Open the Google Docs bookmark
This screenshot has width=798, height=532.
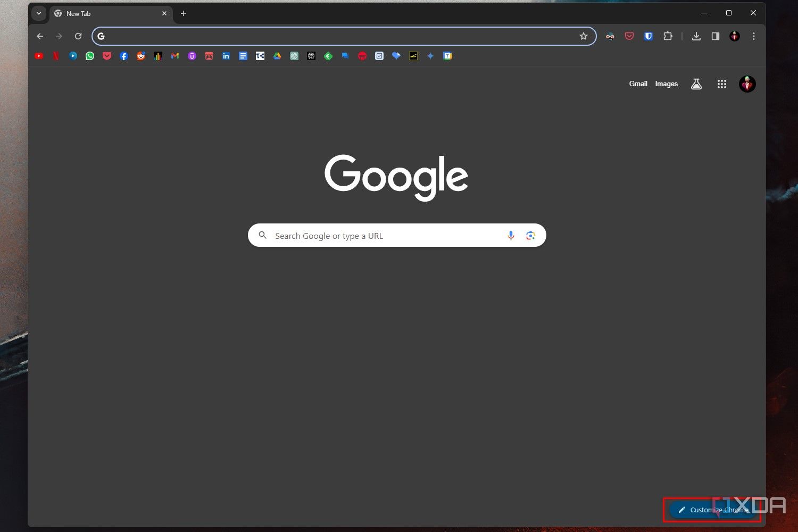tap(243, 56)
